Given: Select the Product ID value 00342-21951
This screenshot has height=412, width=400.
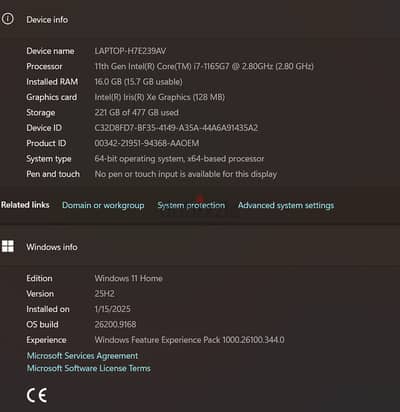Looking at the screenshot, I should (147, 143).
